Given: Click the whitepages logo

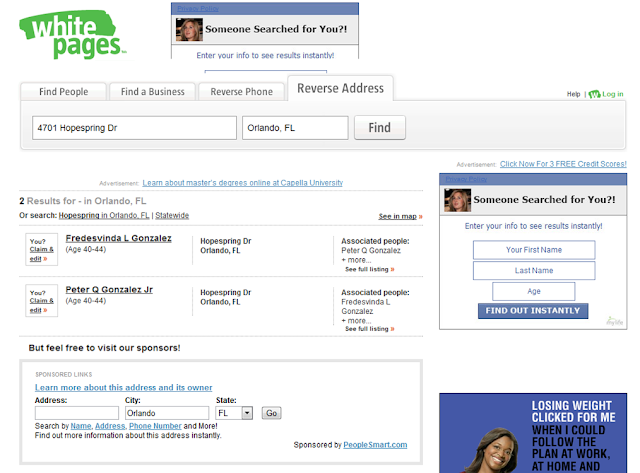Looking at the screenshot, I should coord(73,35).
